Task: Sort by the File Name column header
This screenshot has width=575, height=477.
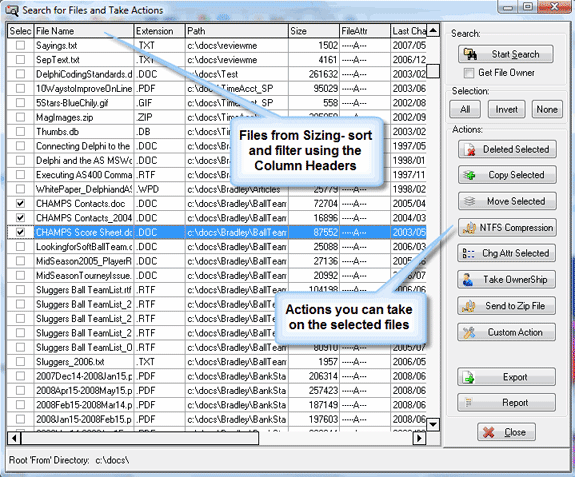Action: 84,31
